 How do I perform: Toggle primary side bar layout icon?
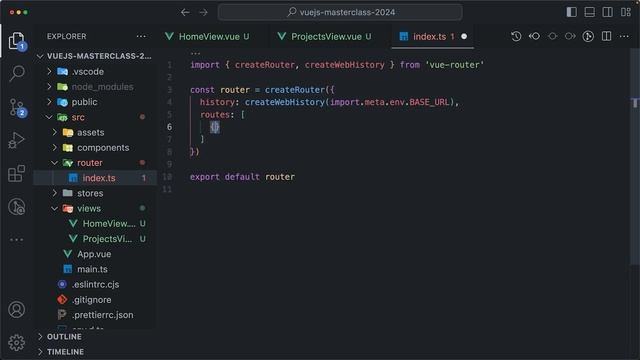[x=571, y=12]
